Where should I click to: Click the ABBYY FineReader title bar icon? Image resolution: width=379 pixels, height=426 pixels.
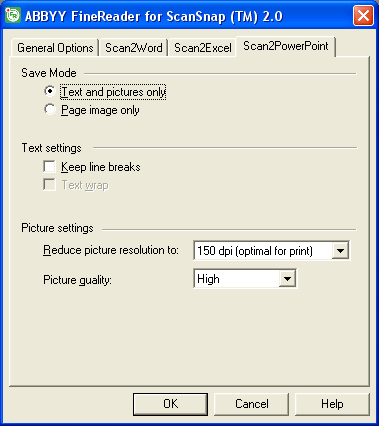tap(13, 15)
